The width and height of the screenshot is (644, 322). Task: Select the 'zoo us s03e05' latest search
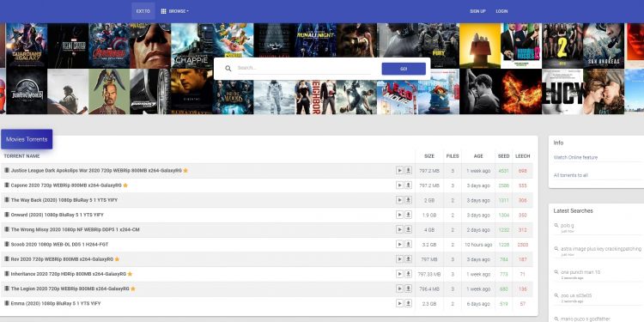(x=576, y=295)
